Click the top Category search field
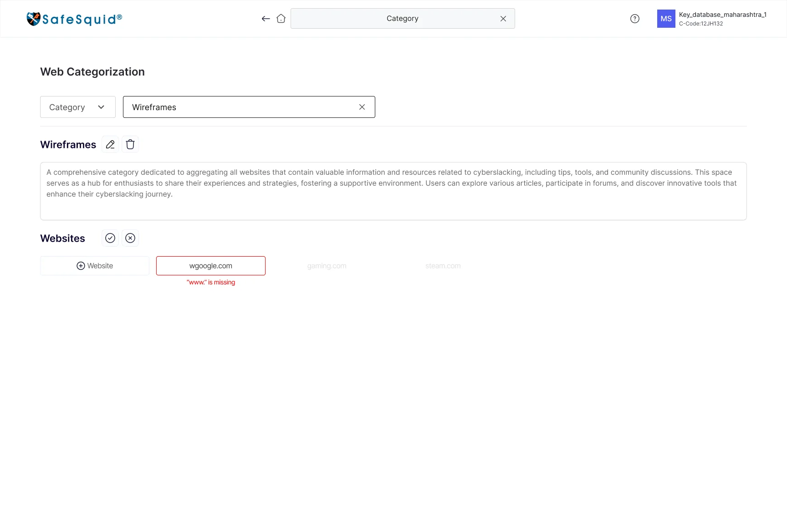 pos(403,19)
